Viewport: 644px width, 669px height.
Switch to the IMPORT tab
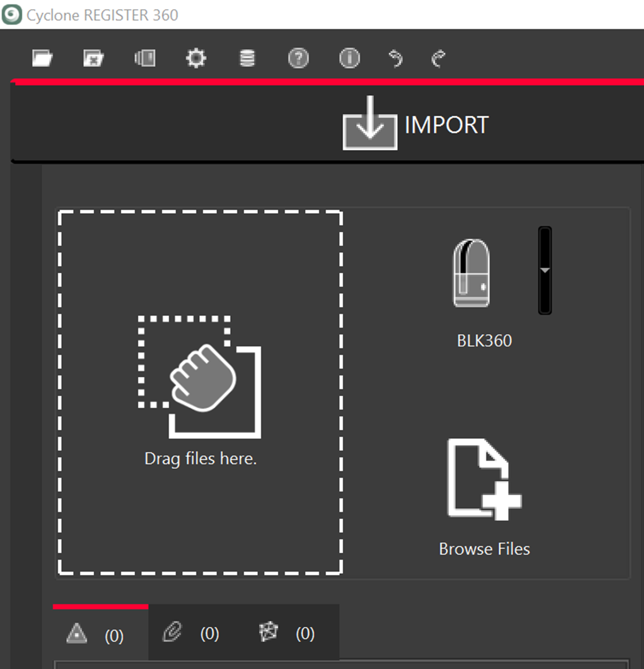click(417, 125)
